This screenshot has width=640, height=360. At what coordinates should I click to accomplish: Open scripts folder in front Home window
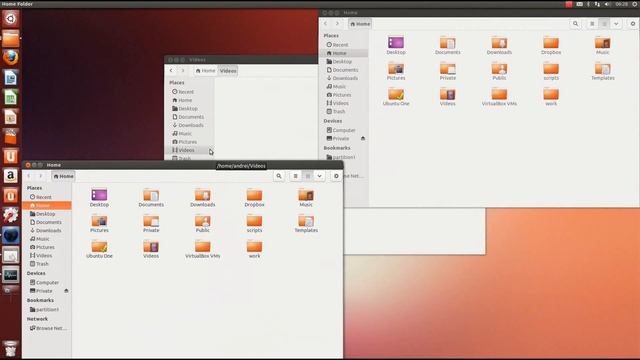pos(254,223)
